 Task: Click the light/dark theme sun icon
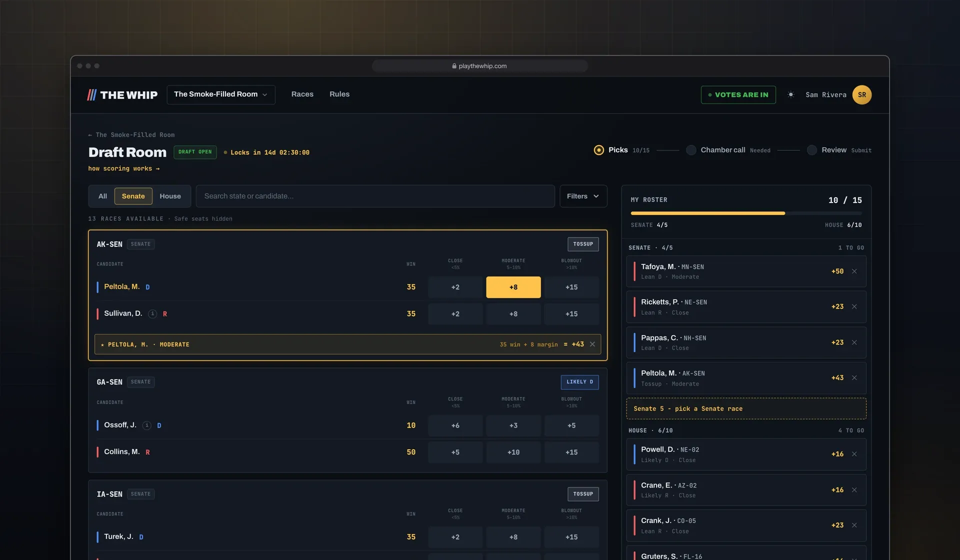tap(790, 94)
